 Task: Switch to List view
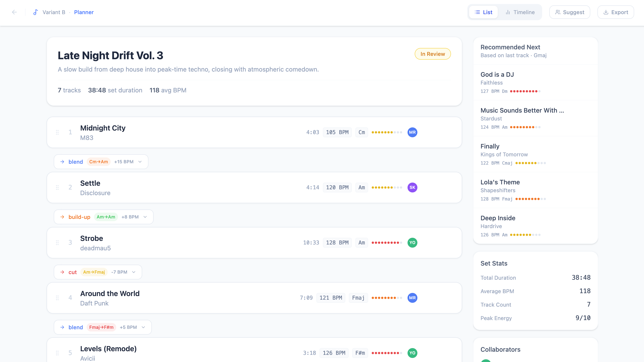tap(483, 12)
